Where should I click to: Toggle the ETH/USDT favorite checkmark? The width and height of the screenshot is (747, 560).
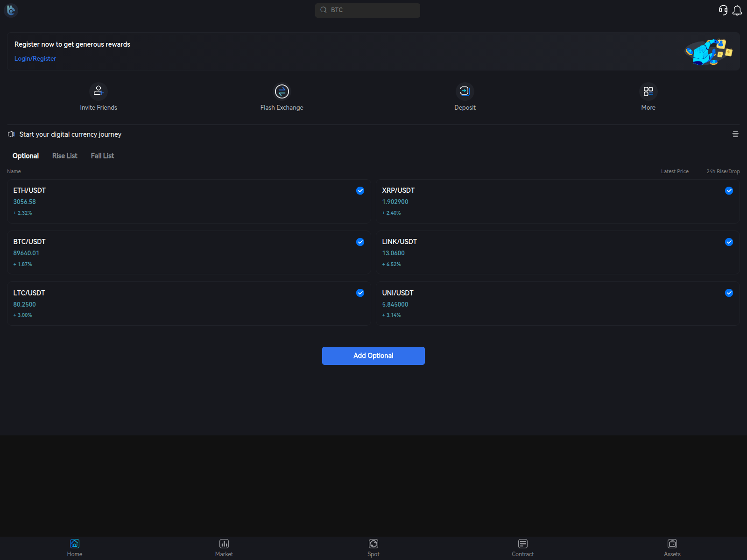click(x=360, y=190)
